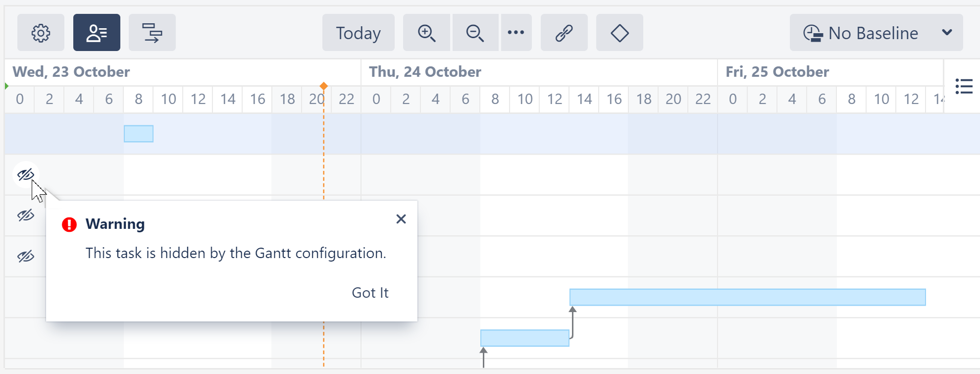Click the auto-schedule tasks icon
This screenshot has width=980, height=374.
click(152, 33)
